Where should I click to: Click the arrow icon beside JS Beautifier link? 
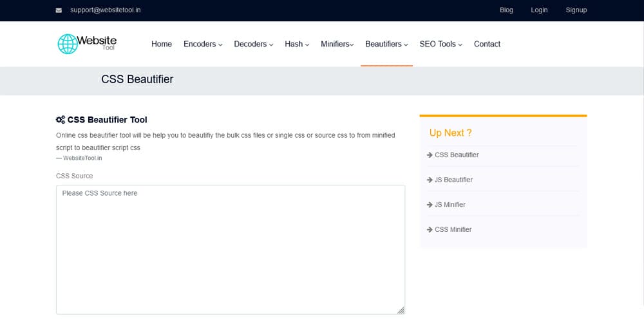(x=430, y=180)
